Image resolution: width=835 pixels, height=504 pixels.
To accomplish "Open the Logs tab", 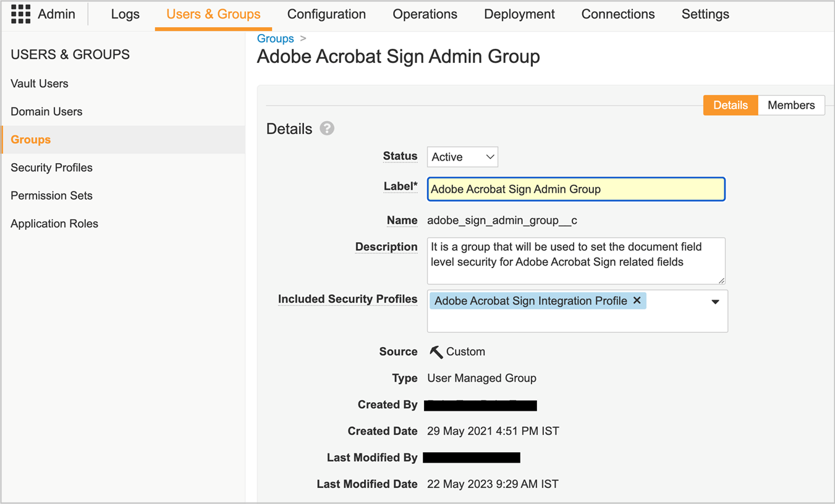I will pos(125,14).
